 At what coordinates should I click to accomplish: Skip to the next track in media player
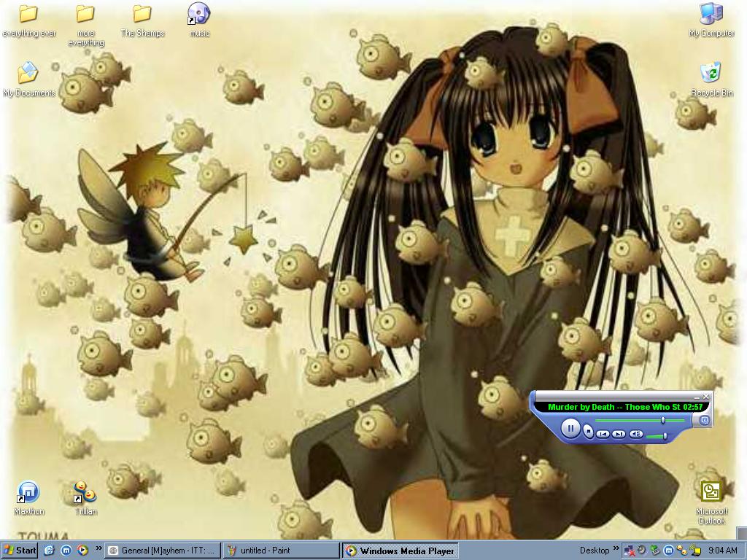click(x=619, y=434)
